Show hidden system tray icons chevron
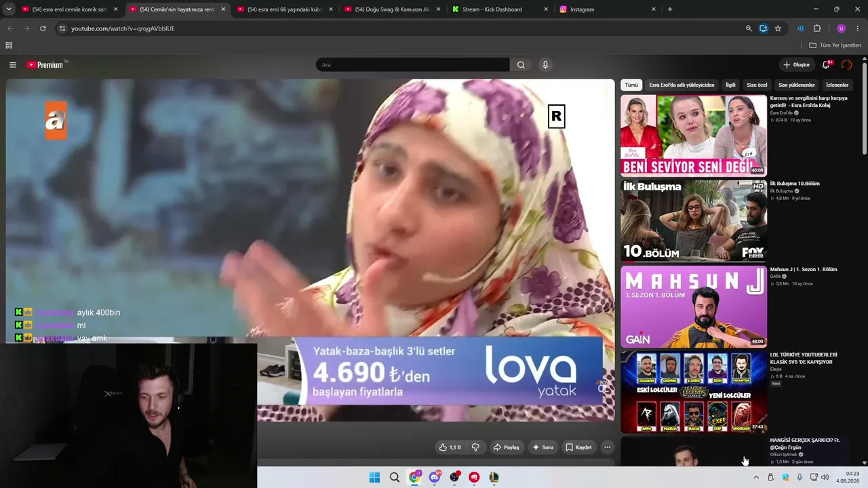This screenshot has width=868, height=488. point(756,477)
